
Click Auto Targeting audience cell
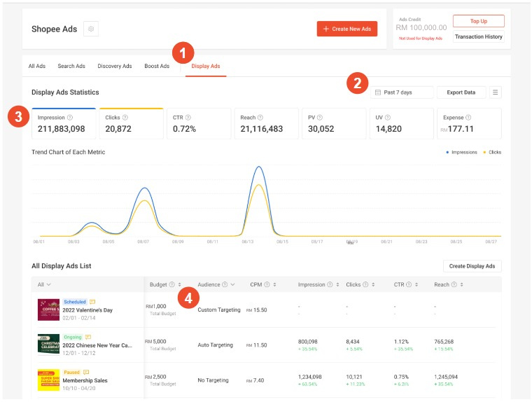[215, 345]
